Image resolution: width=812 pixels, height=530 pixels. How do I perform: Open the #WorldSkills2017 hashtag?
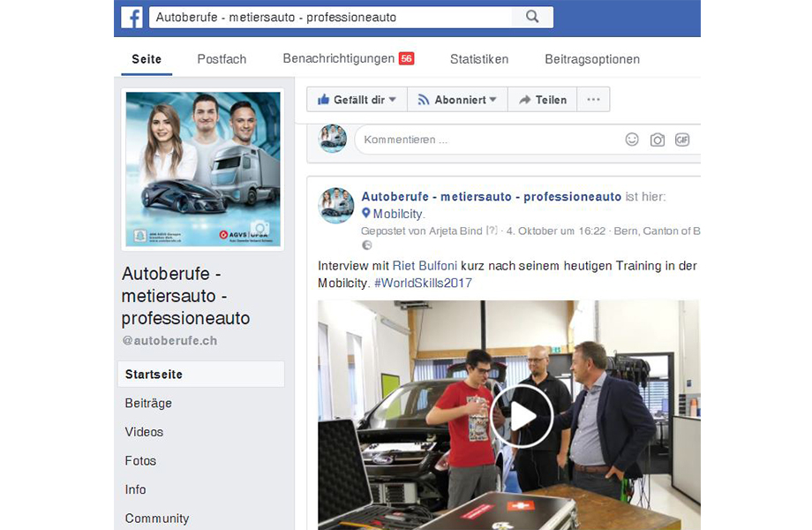pyautogui.click(x=423, y=283)
